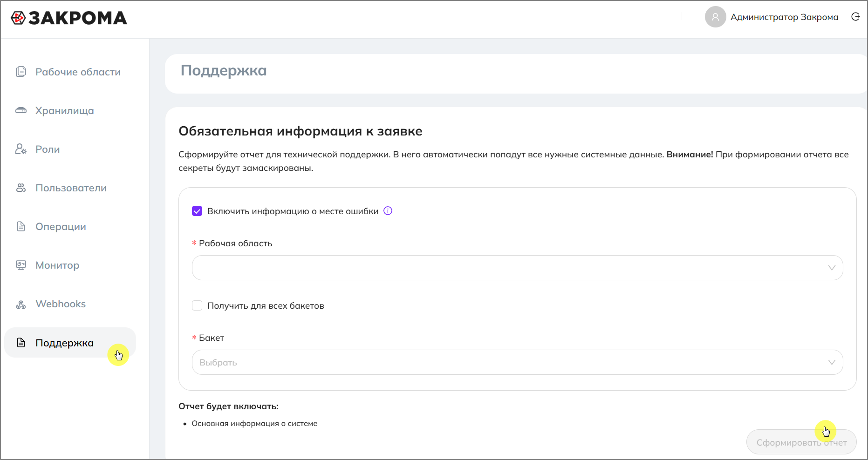Click the Webhooks sidebar icon
This screenshot has width=868, height=460.
pyautogui.click(x=21, y=304)
